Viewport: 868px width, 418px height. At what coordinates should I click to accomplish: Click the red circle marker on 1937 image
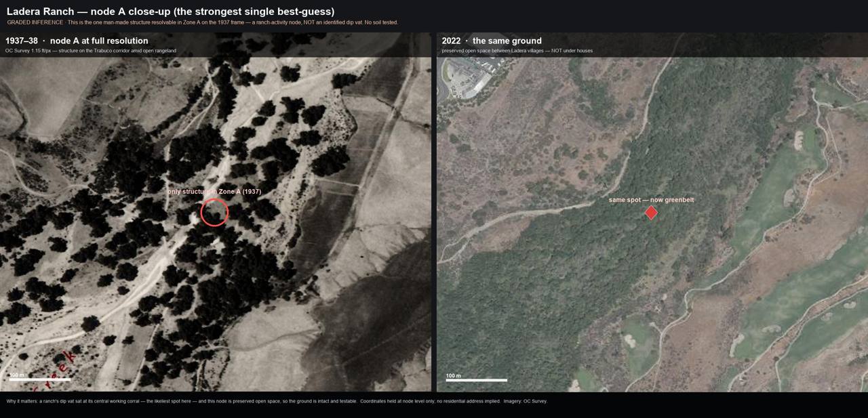coord(214,212)
